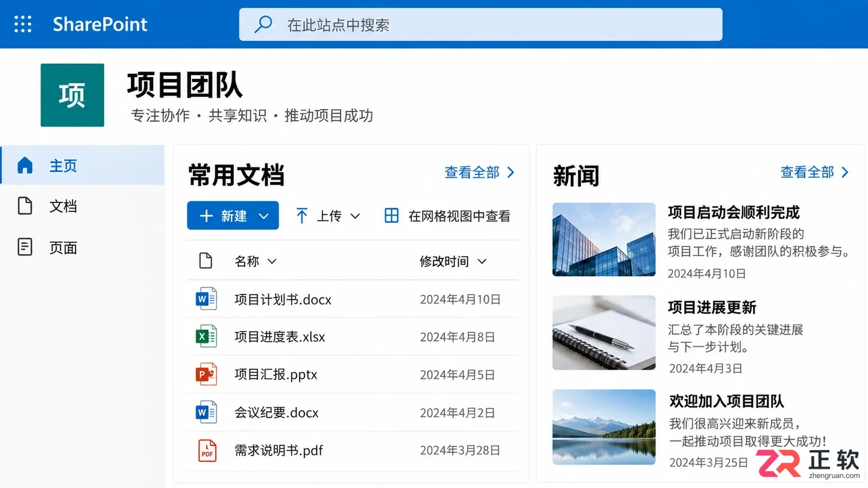
Task: Click the Word icon for 项目计划书.docx
Action: click(206, 299)
